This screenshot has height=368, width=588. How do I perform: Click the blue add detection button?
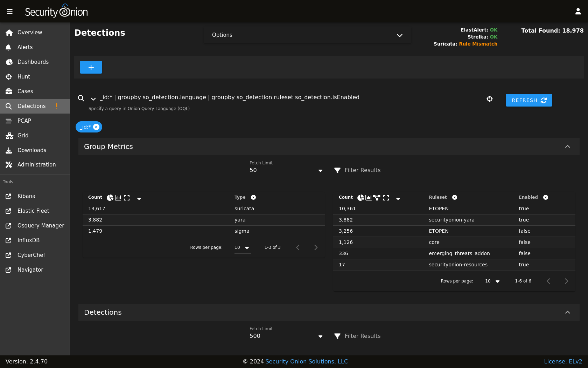(91, 67)
